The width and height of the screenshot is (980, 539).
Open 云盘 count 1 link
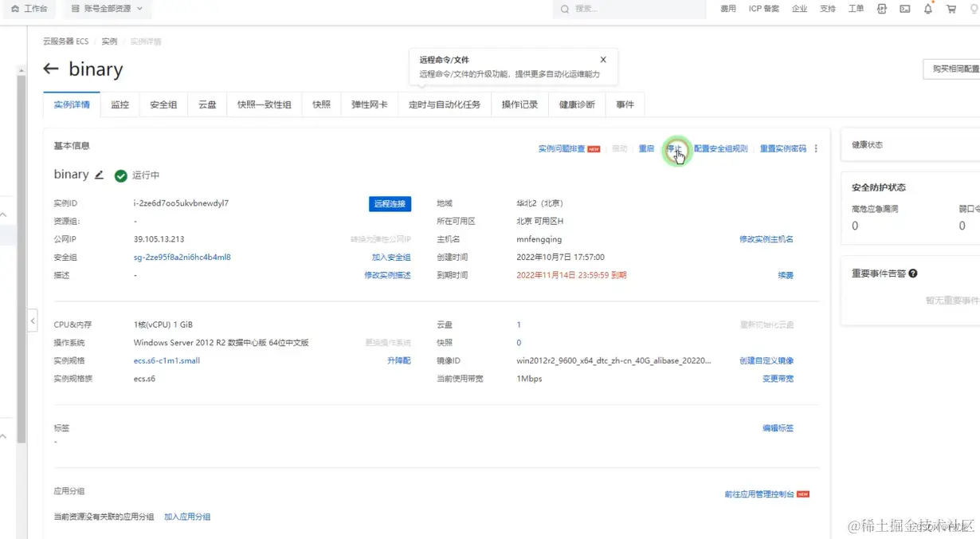click(519, 325)
